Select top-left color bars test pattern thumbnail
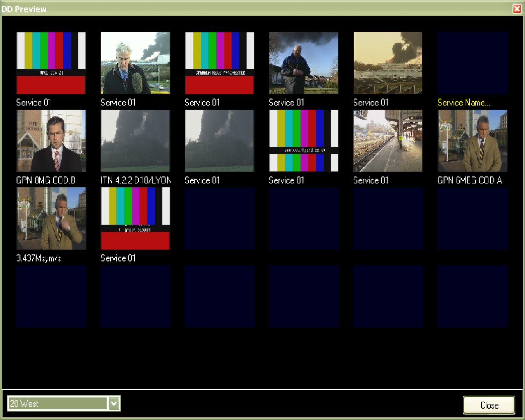This screenshot has height=420, width=525. 51,63
